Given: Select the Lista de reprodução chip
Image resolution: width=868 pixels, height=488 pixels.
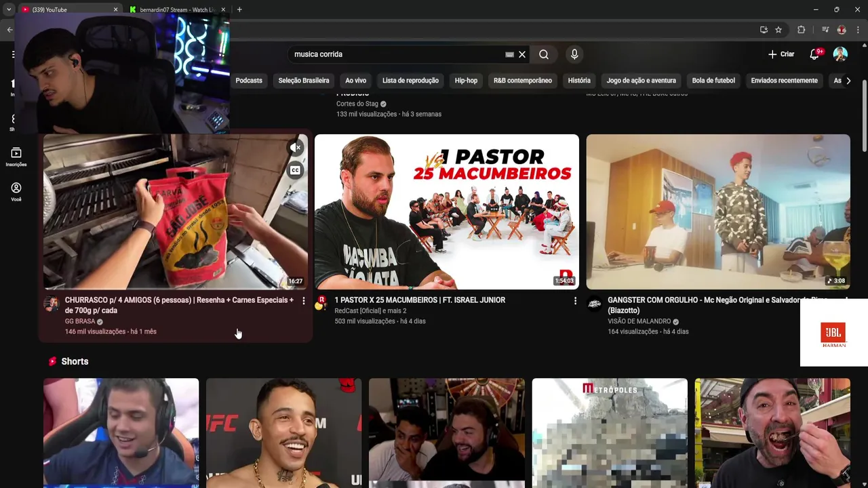Looking at the screenshot, I should click(x=410, y=81).
